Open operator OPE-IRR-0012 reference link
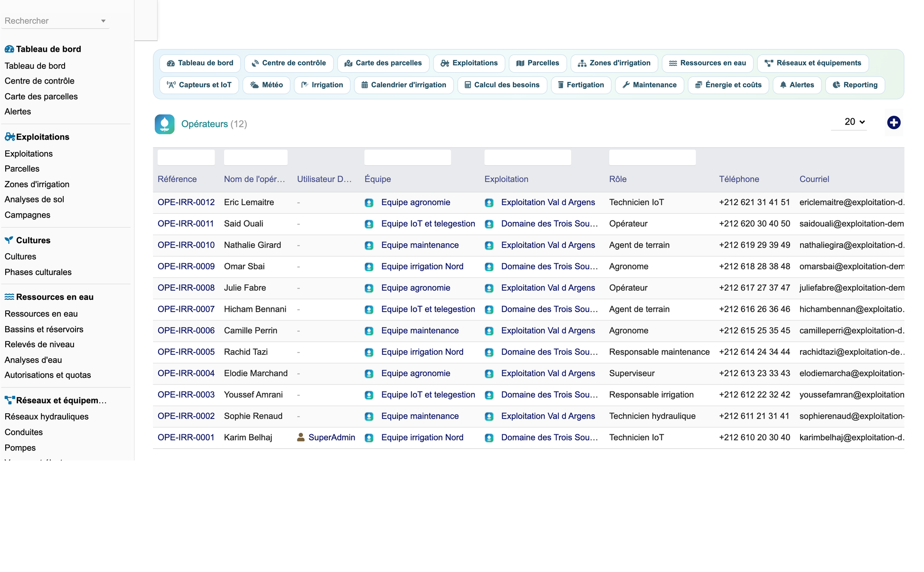This screenshot has width=924, height=572. tap(186, 202)
